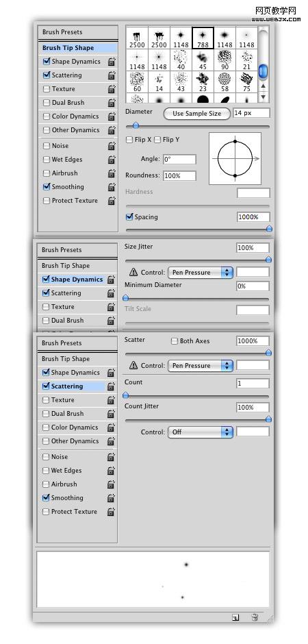Click the Roundness 100% field
This screenshot has height=644, width=308.
click(179, 176)
